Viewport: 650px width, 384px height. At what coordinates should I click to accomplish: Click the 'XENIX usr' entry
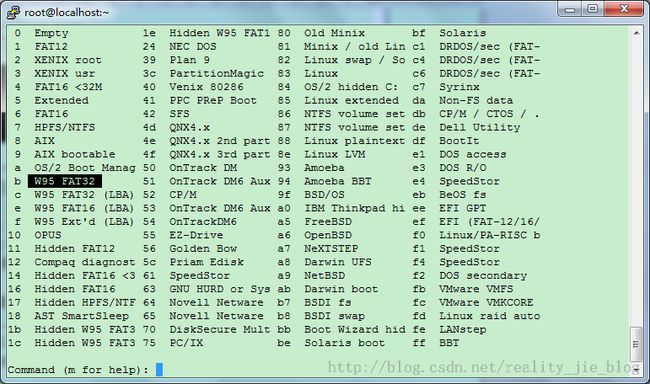(65, 73)
